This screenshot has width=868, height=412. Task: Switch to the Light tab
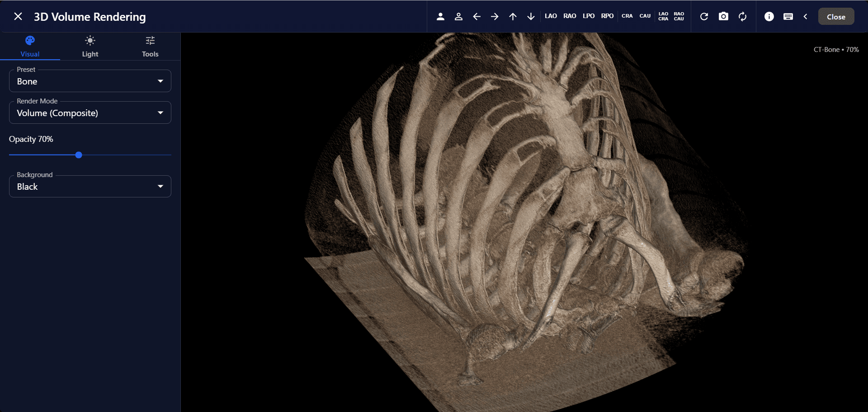90,46
